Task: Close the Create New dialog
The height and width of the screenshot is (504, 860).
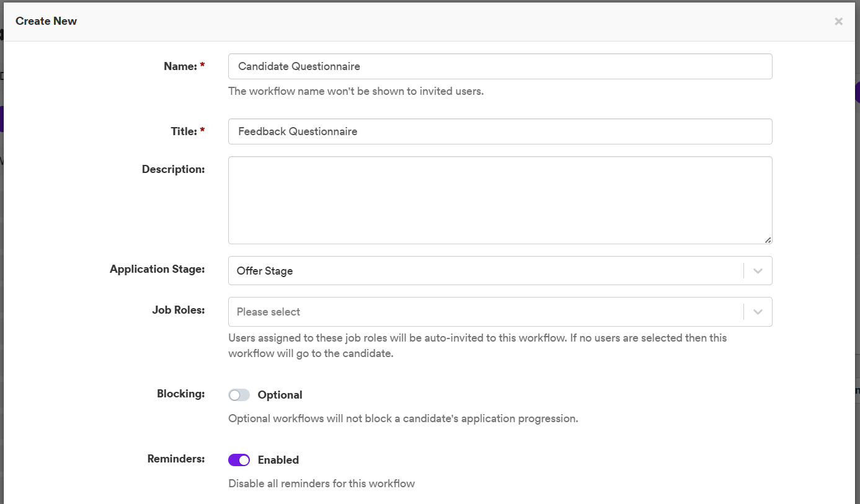Action: tap(838, 21)
